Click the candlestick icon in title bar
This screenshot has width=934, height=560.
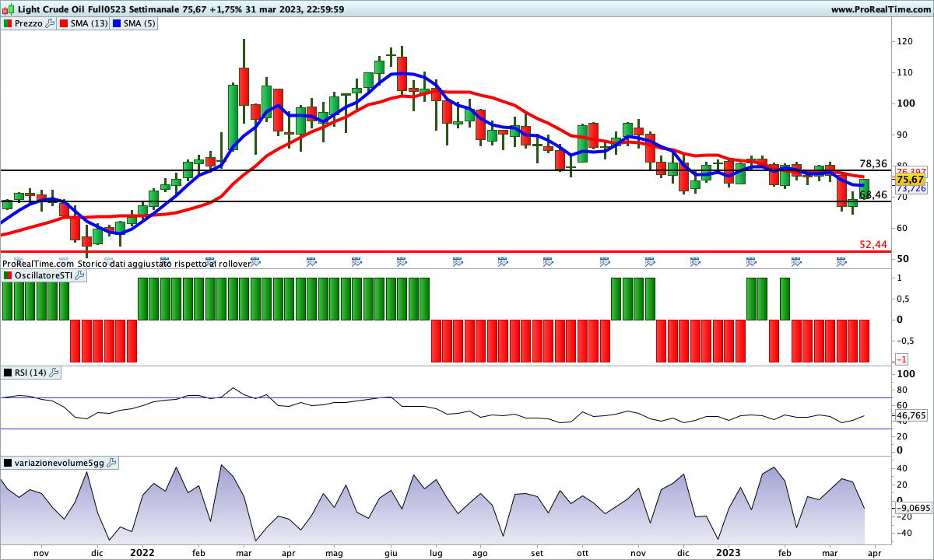point(8,9)
